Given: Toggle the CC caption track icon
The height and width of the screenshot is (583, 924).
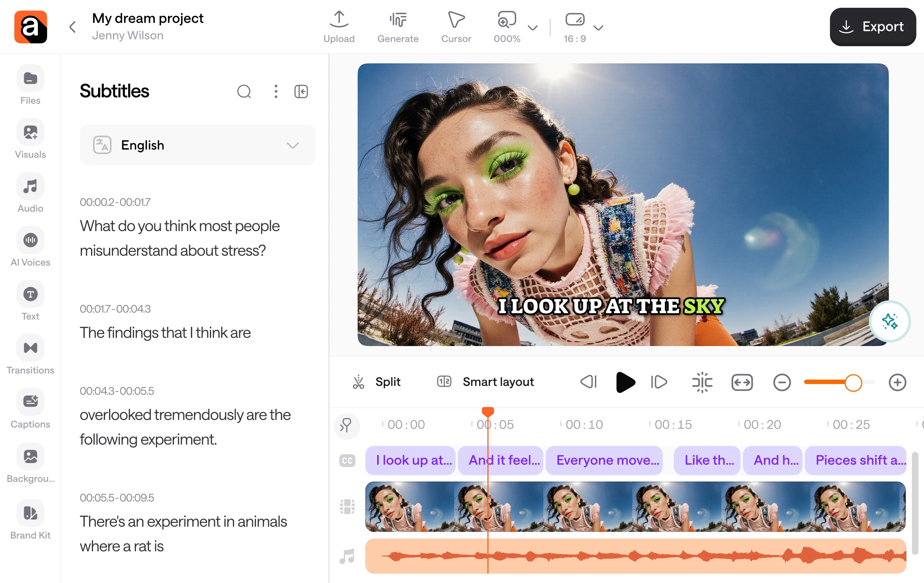Looking at the screenshot, I should click(x=347, y=461).
